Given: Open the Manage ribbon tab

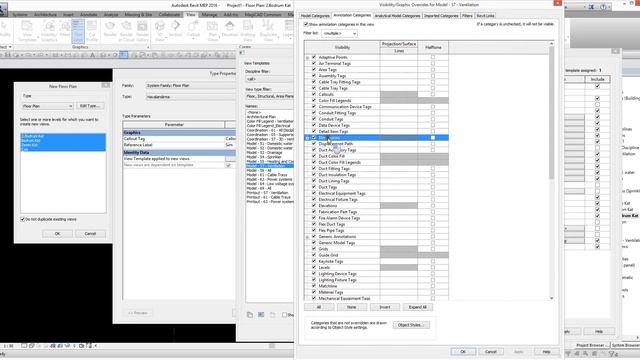Looking at the screenshot, I should click(x=209, y=15).
